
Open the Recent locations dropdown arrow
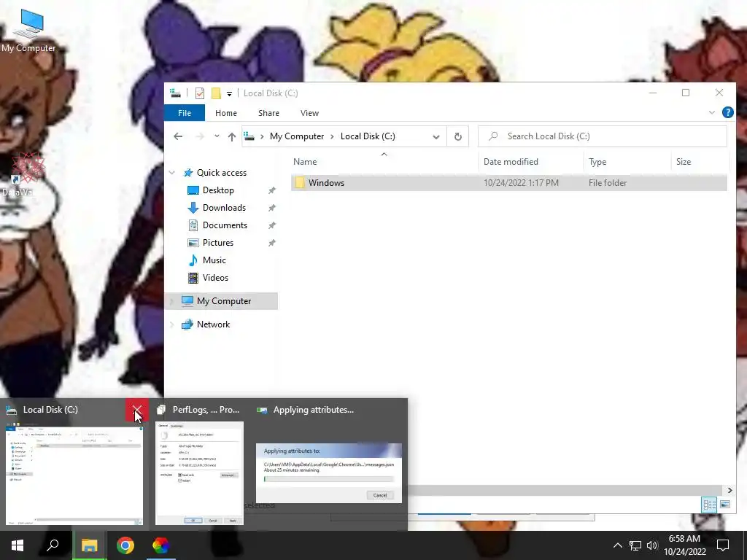(217, 136)
